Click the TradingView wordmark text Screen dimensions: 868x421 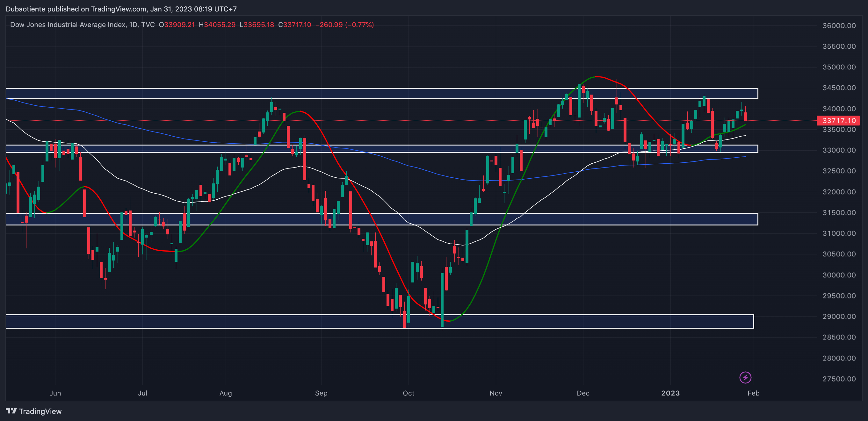[x=40, y=411]
